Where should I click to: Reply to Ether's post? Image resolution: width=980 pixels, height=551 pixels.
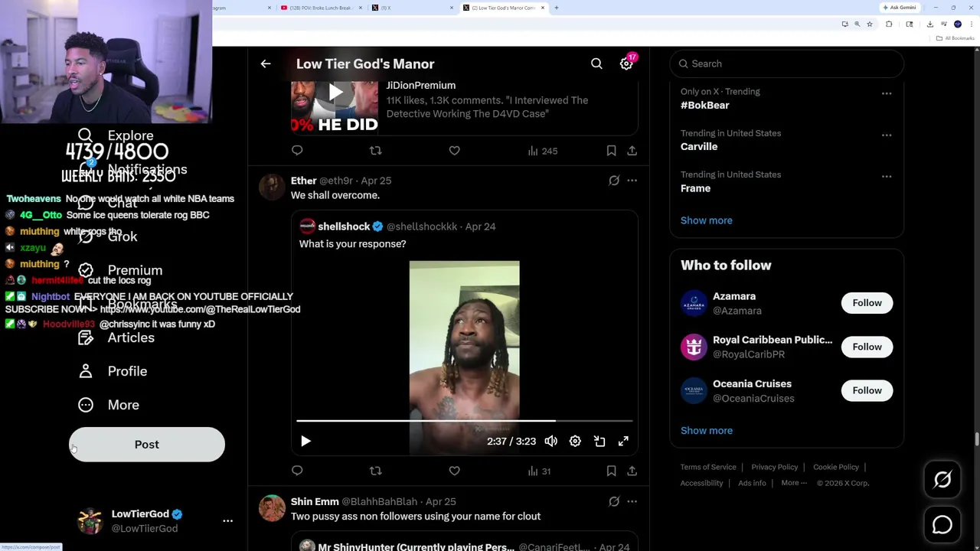point(297,471)
